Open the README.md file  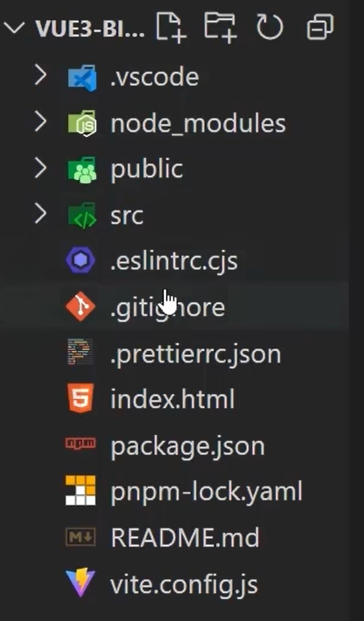point(185,537)
